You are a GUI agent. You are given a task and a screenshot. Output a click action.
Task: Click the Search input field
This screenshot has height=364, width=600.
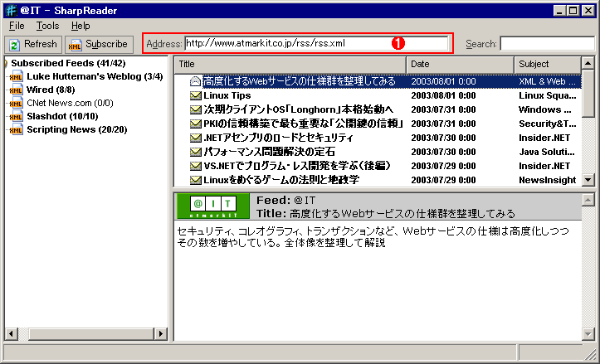pyautogui.click(x=548, y=44)
